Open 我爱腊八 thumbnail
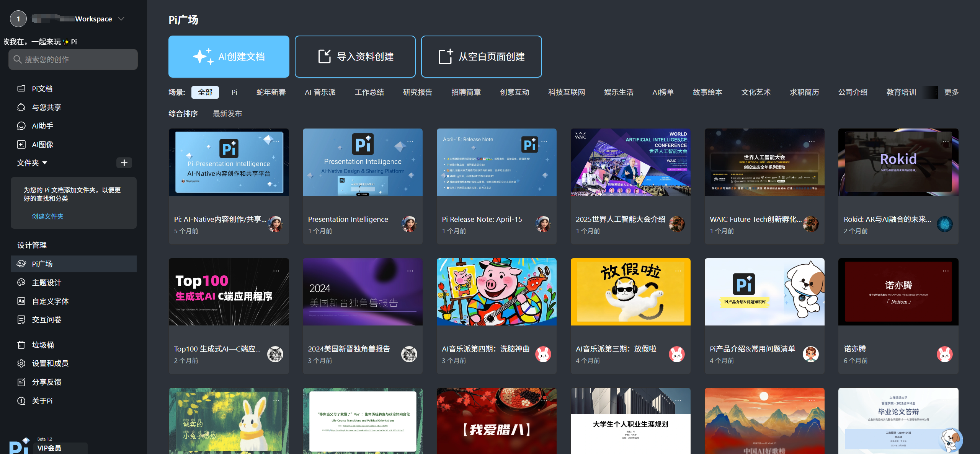Image resolution: width=980 pixels, height=454 pixels. [x=497, y=421]
